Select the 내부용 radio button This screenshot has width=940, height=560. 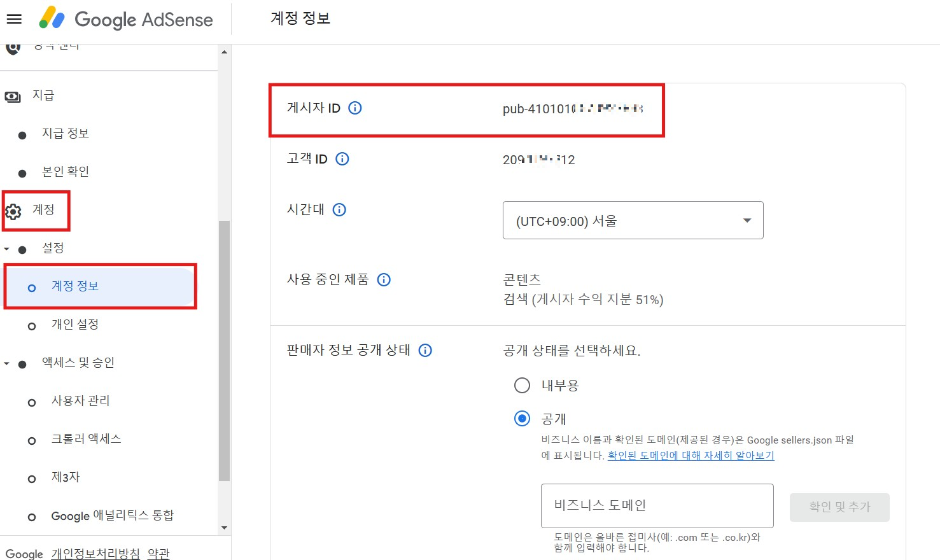point(522,385)
